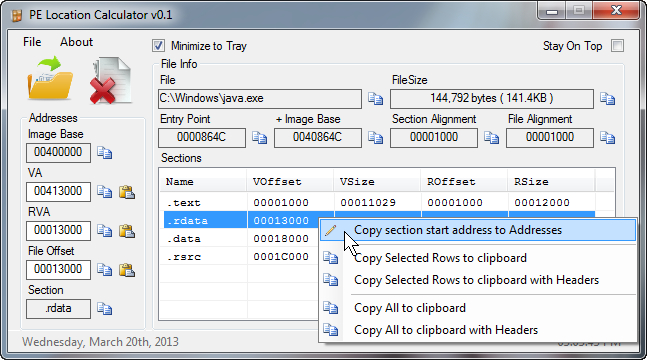The image size is (647, 360).
Task: Copy the + Image Base value 0040864C
Action: [375, 137]
